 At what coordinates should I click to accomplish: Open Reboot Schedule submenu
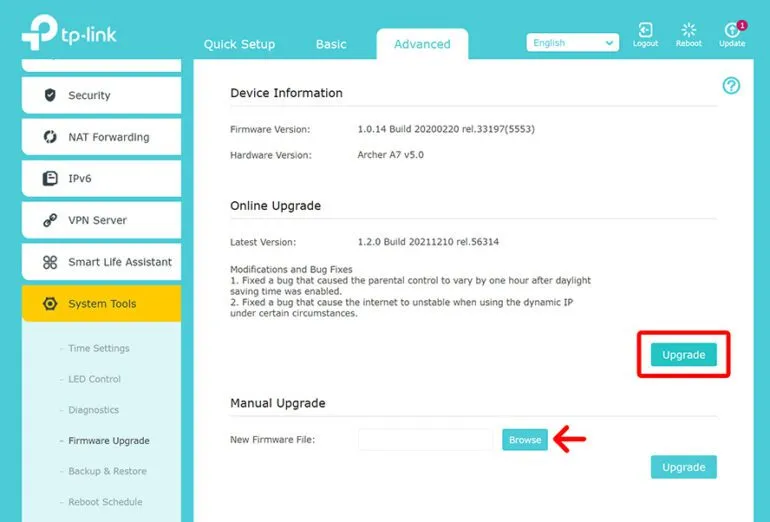click(105, 502)
